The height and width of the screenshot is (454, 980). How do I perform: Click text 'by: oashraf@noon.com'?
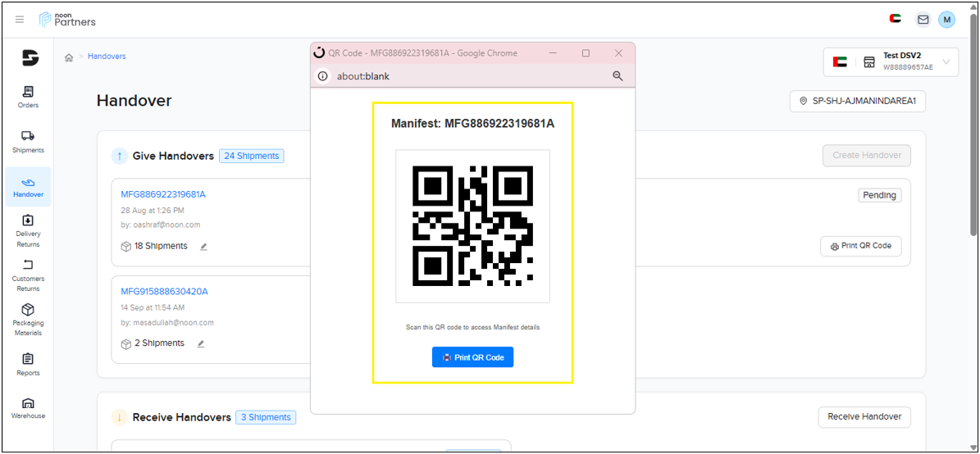click(x=161, y=225)
